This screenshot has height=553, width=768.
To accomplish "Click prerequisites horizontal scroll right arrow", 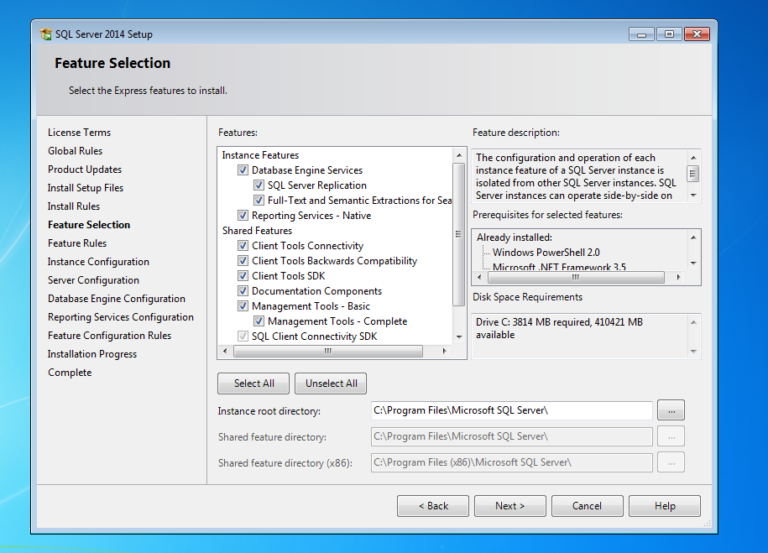I will [x=678, y=277].
